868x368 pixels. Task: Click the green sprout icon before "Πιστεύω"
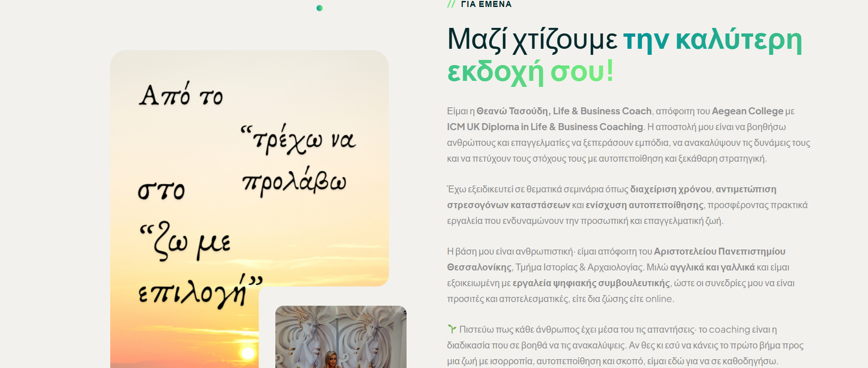click(452, 329)
